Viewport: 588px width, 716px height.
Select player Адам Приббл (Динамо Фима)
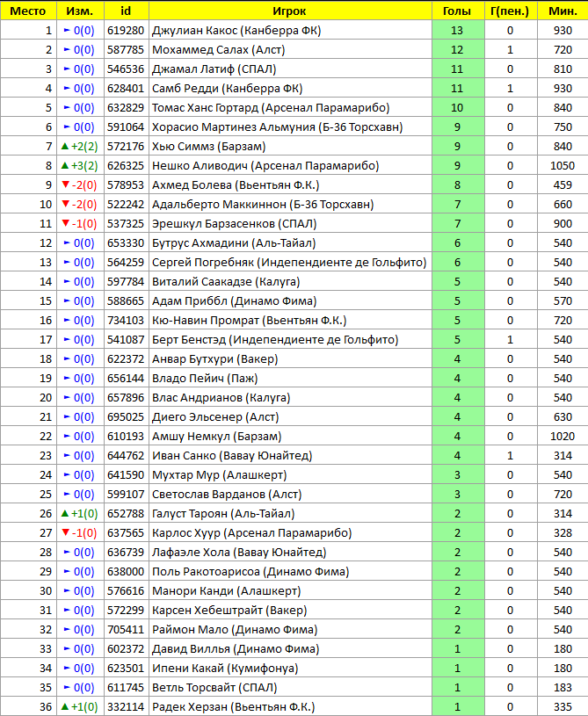coord(235,301)
